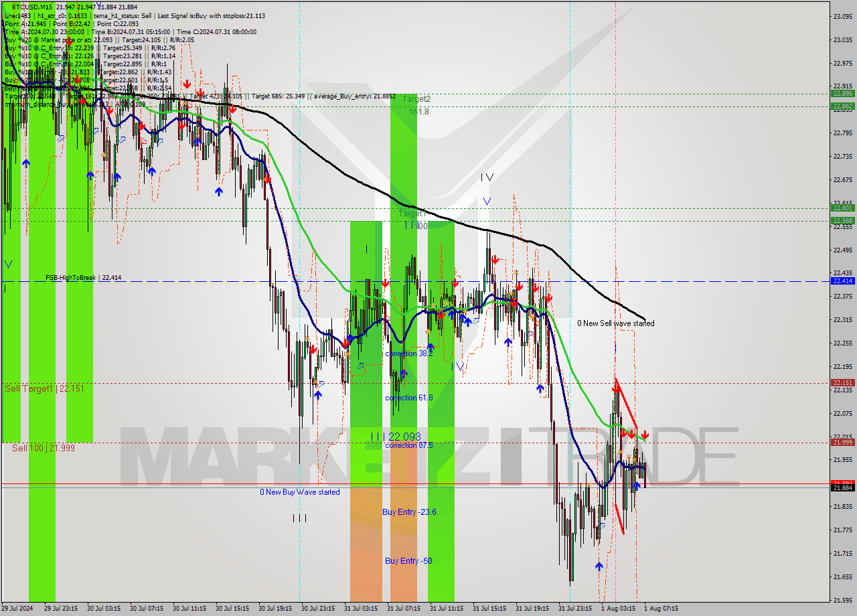Viewport: 857px width, 616px height.
Task: Click the 161.8 Fibonacci label
Action: (x=419, y=111)
